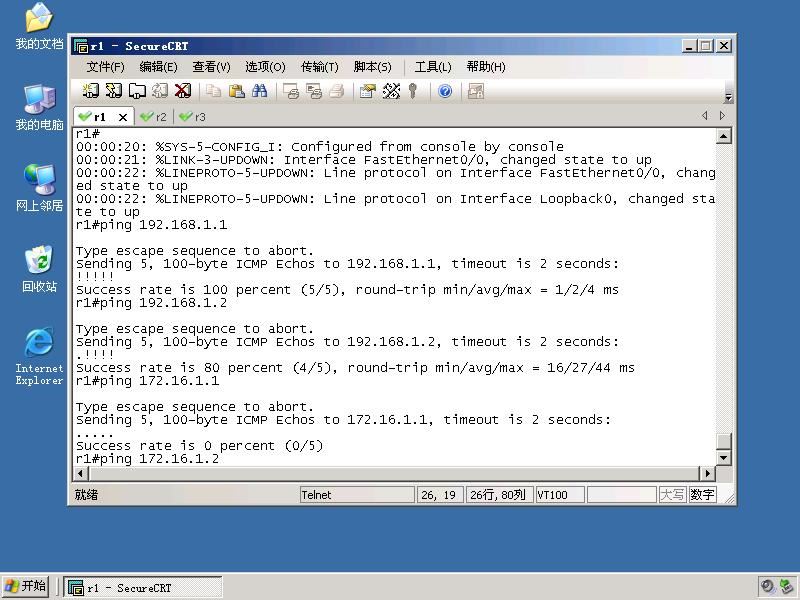
Task: Click terminal vertical scrollbar up arrow
Action: [723, 136]
